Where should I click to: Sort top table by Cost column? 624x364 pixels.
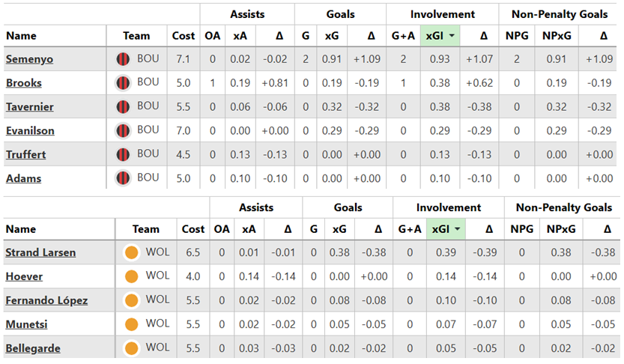point(184,35)
